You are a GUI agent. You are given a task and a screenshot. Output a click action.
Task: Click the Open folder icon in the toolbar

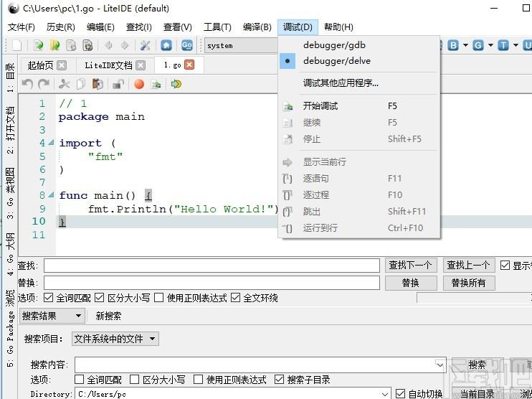tap(54, 45)
